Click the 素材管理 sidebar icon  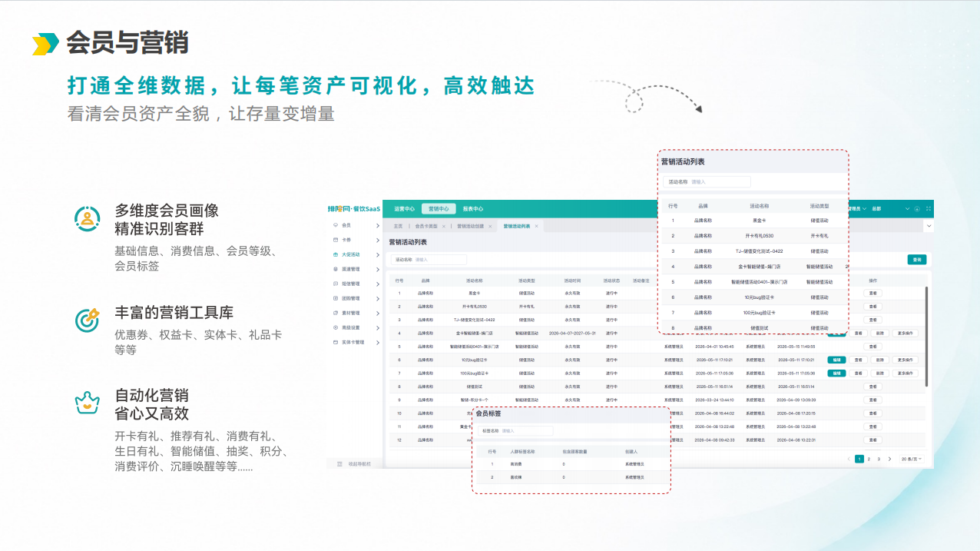(336, 313)
